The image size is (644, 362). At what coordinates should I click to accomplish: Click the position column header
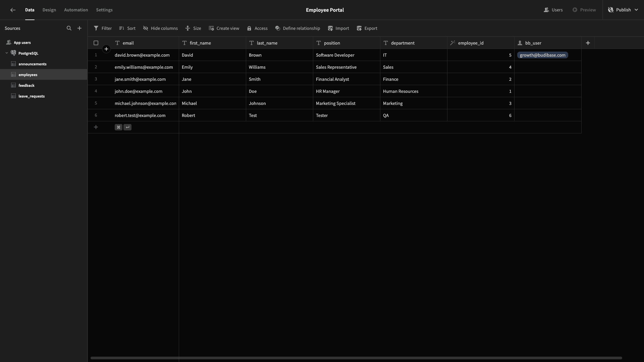(x=346, y=43)
